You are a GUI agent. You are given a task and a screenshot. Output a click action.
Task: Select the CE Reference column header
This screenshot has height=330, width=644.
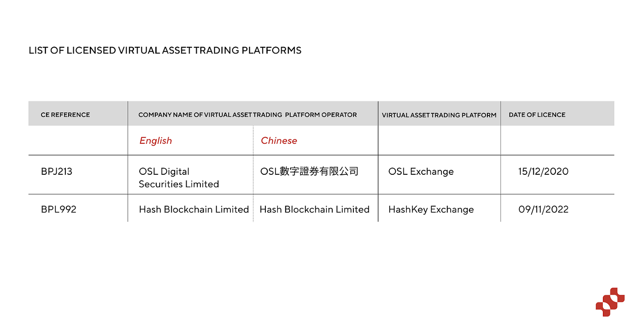coord(65,115)
